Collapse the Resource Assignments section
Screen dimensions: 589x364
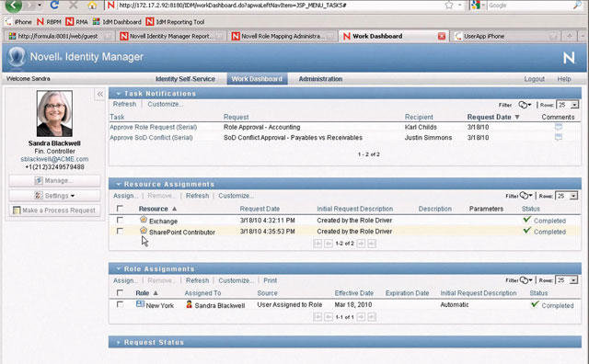coord(119,184)
